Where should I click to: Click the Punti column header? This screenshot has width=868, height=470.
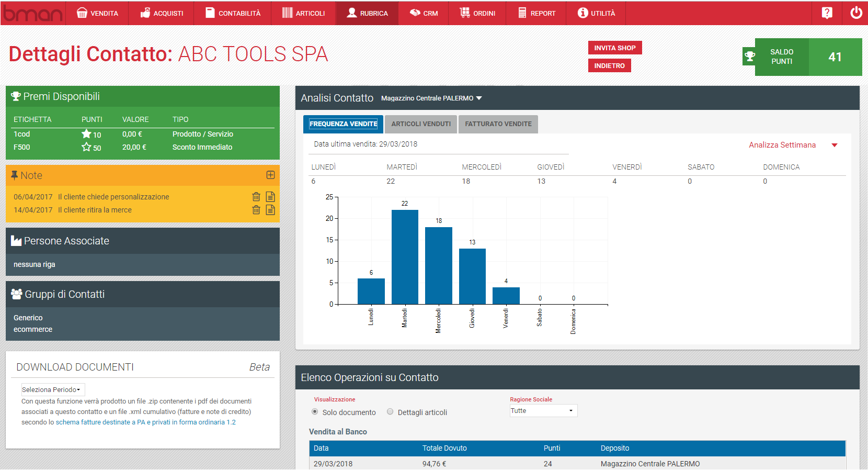[552, 448]
